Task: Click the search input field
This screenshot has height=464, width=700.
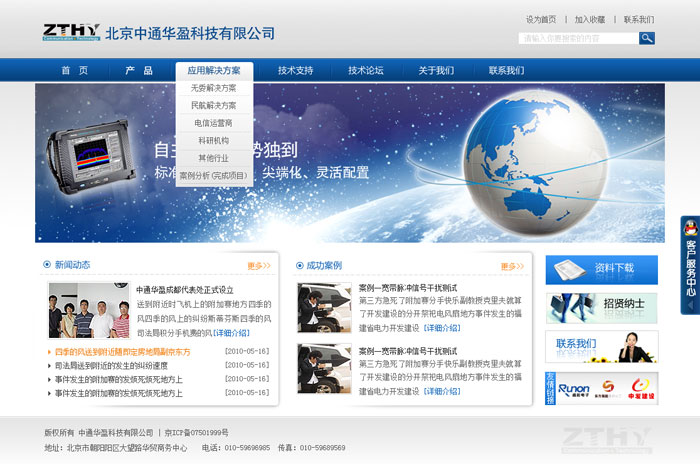Action: [x=578, y=38]
